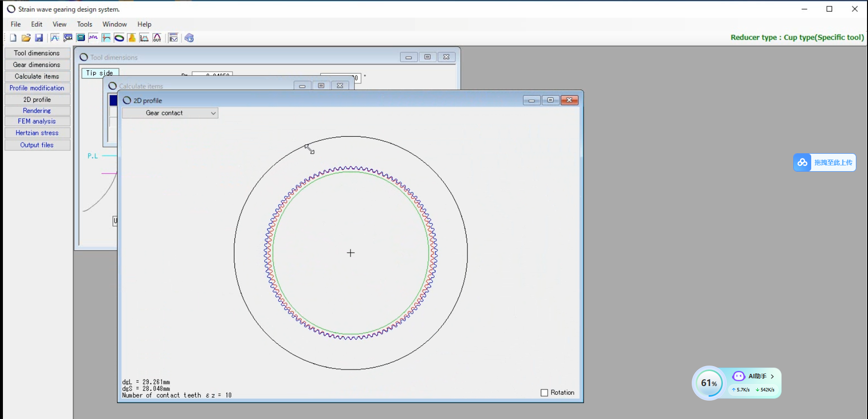The image size is (868, 419).
Task: Click the Profile modification sidebar button
Action: pyautogui.click(x=37, y=88)
